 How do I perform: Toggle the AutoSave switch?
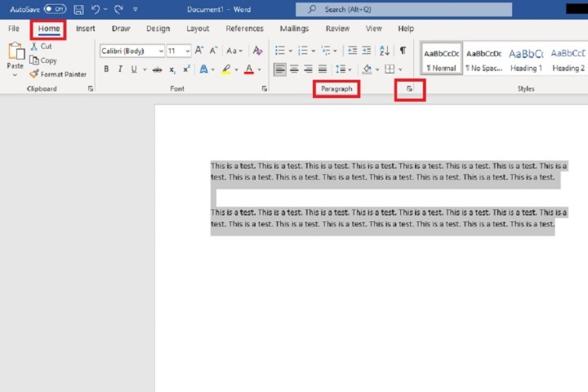pyautogui.click(x=56, y=9)
